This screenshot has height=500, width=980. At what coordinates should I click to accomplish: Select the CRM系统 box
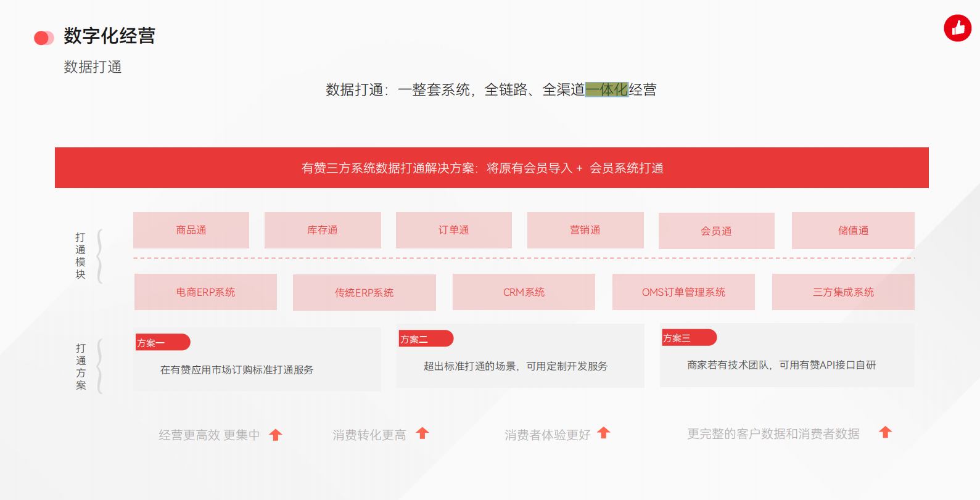[x=524, y=292]
